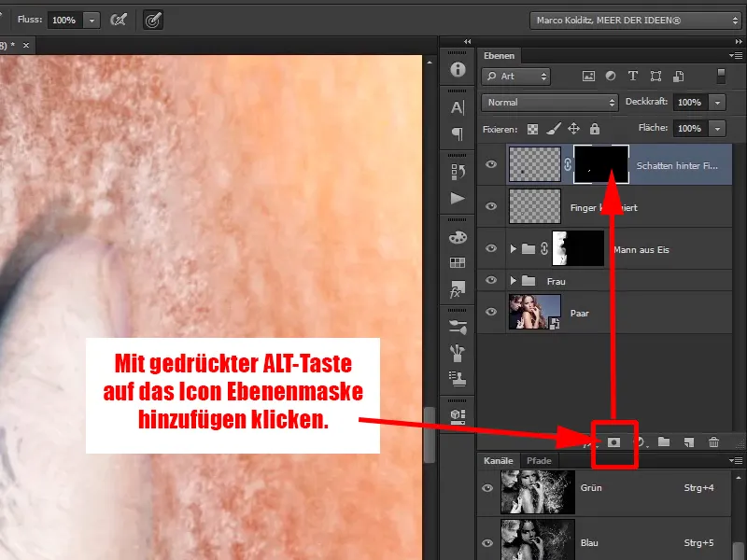This screenshot has height=560, width=747.
Task: Hide the Finger kopiert layer
Action: coord(491,206)
